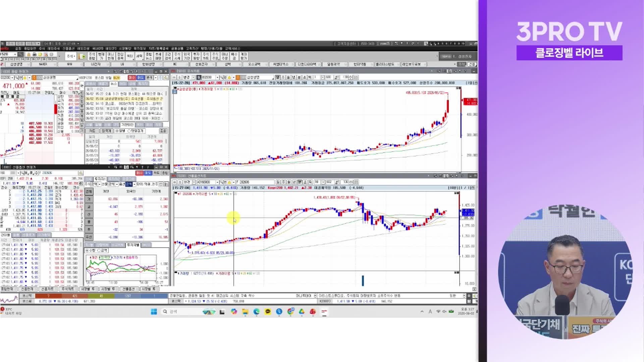Viewport: 644px width, 362px height.
Task: Open the 조건검색 toolbar shortcut
Action: [168, 56]
